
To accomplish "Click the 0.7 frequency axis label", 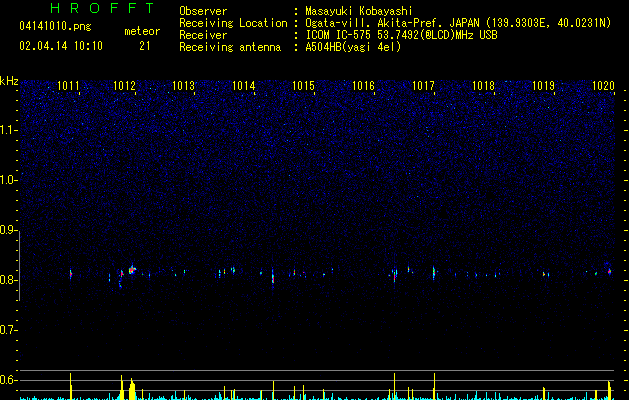I will tap(8, 330).
